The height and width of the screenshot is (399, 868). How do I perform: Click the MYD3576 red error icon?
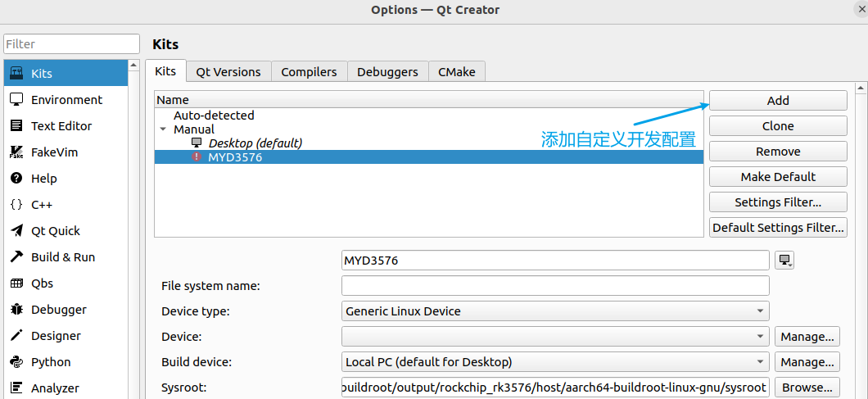coord(197,156)
